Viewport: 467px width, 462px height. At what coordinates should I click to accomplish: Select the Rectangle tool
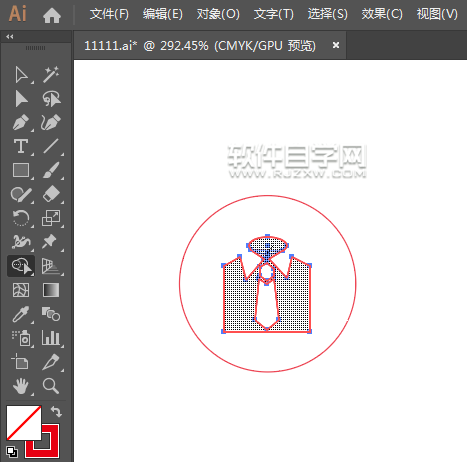click(x=21, y=170)
